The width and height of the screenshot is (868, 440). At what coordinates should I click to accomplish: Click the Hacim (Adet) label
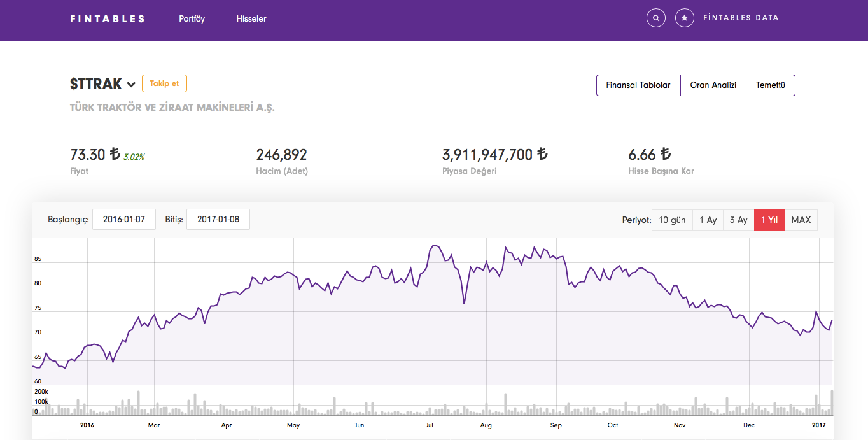(282, 171)
